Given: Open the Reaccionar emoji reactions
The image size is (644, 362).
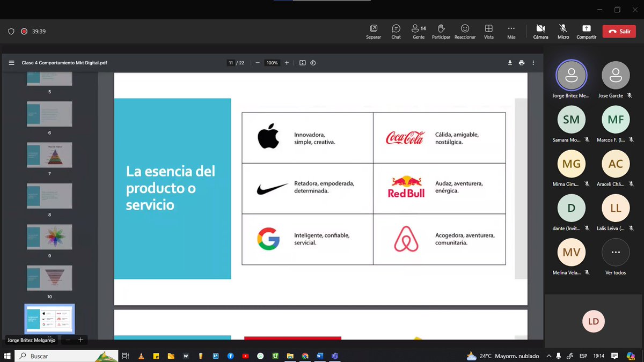Looking at the screenshot, I should (x=465, y=32).
